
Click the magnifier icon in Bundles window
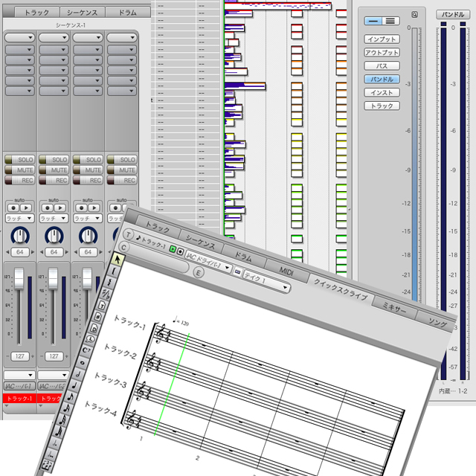point(414,15)
